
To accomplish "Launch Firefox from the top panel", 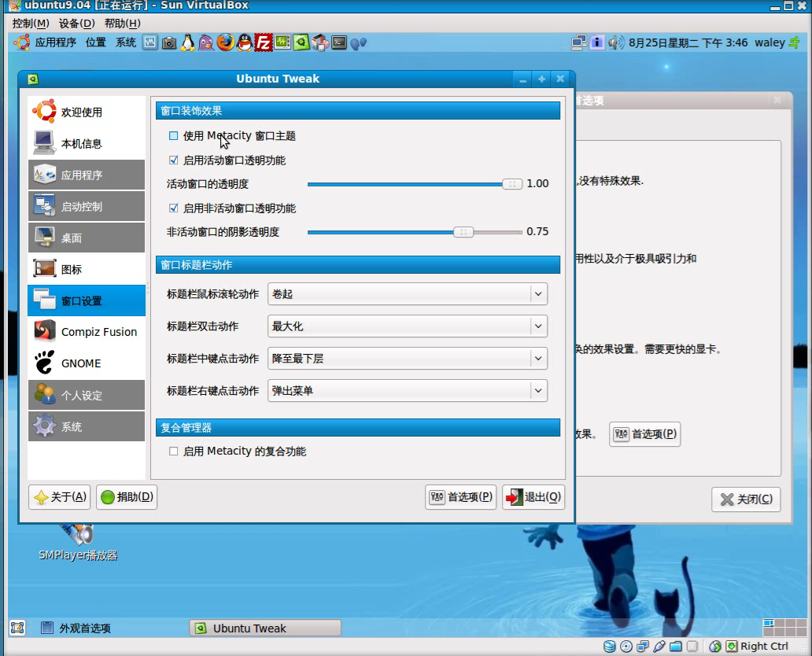I will [x=225, y=42].
